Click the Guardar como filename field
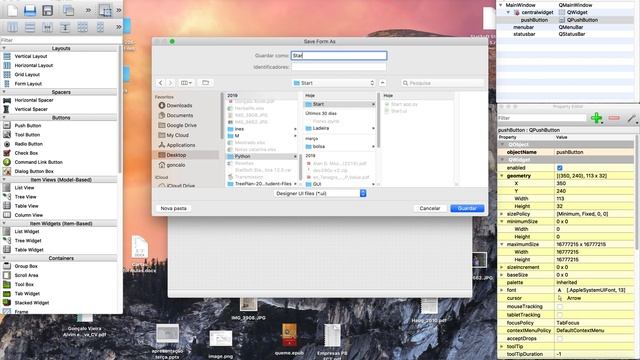Image resolution: width=640 pixels, height=360 pixels. [339, 56]
